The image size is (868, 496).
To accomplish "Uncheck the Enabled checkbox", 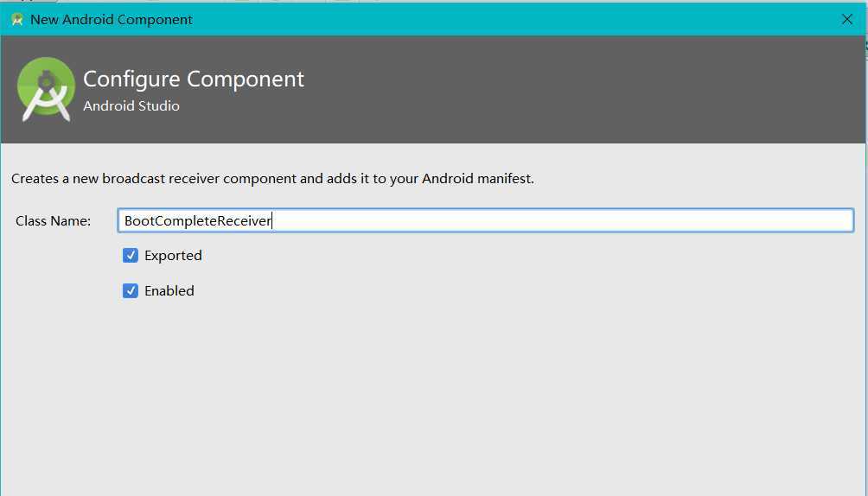I will click(131, 290).
